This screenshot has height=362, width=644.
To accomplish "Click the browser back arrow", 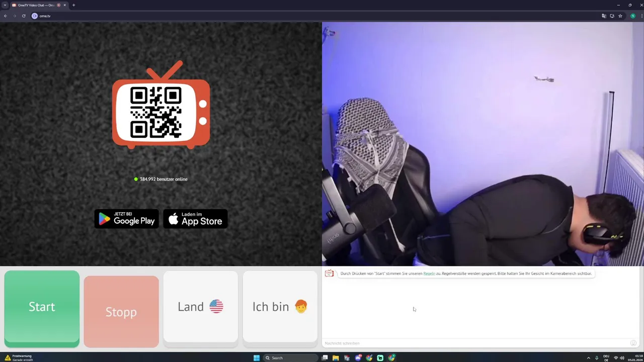I will point(6,16).
